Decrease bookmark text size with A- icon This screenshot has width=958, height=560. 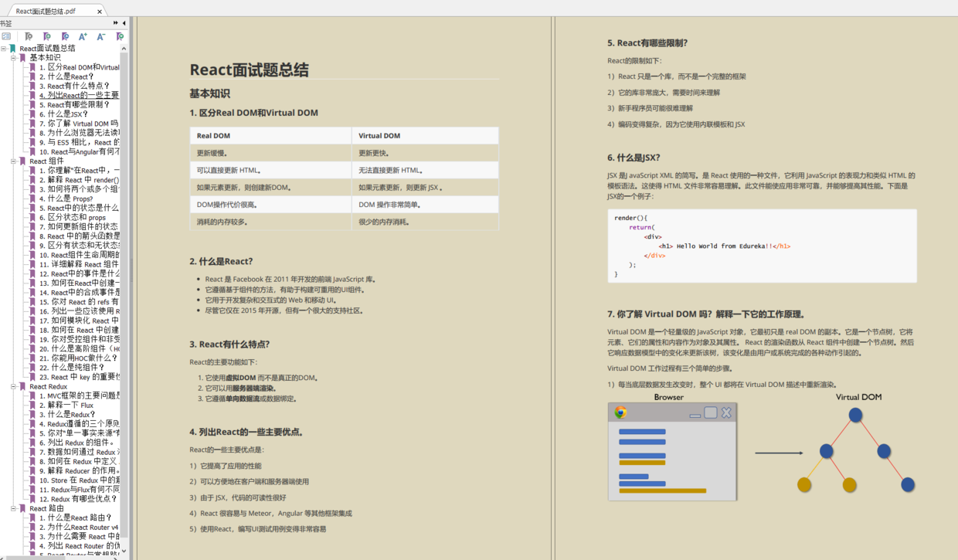(x=101, y=36)
